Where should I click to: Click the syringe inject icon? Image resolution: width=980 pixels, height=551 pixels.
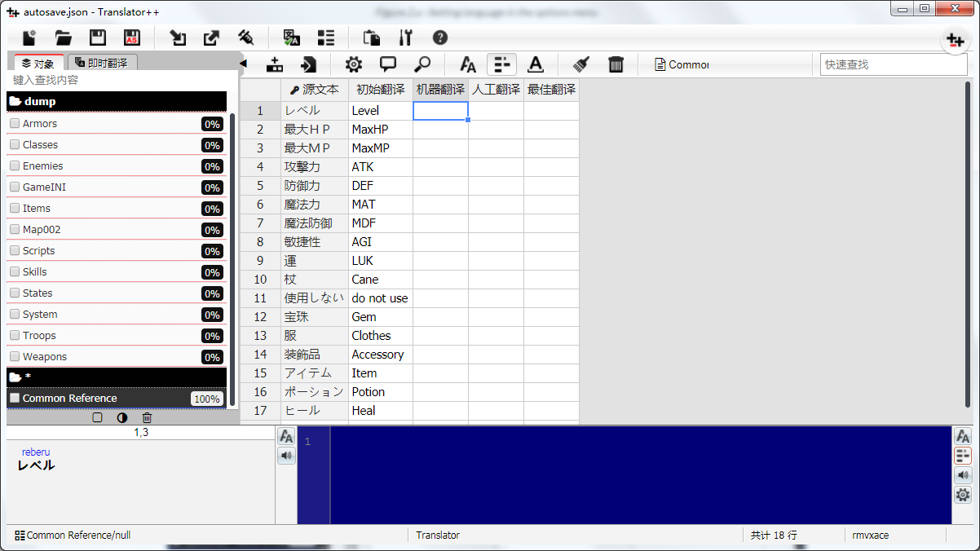tap(245, 37)
